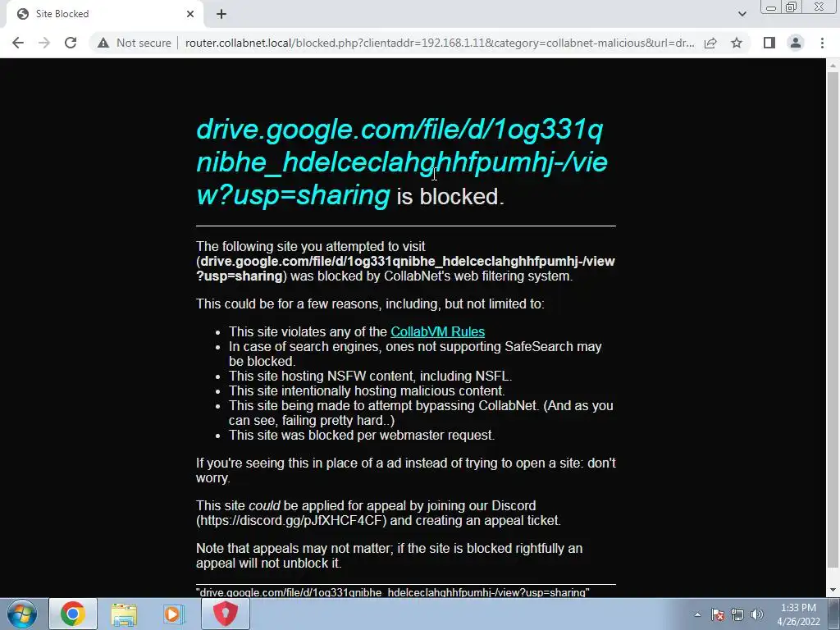Open the side panel
This screenshot has width=840, height=630.
pyautogui.click(x=769, y=43)
